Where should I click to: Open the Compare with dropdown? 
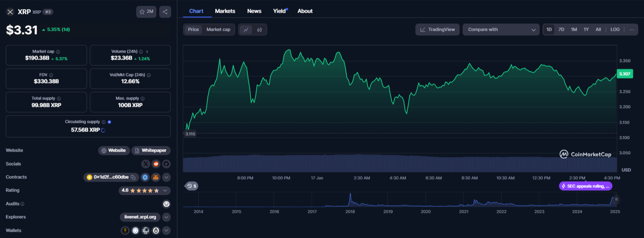501,30
